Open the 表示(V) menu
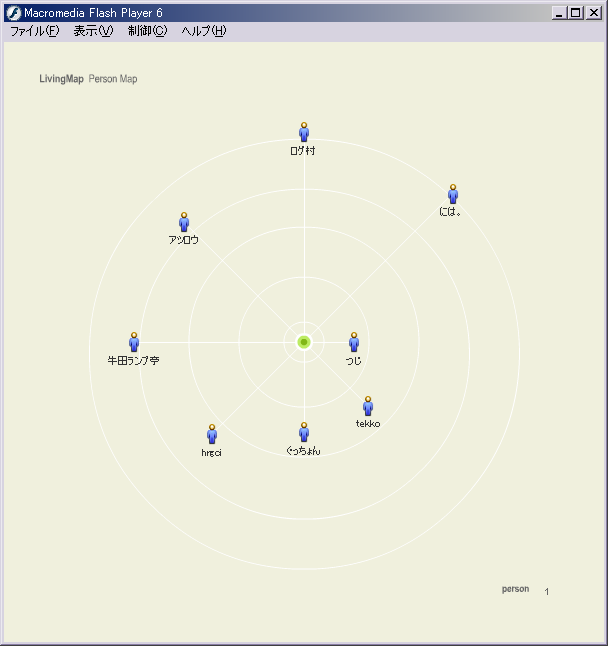 click(x=93, y=31)
